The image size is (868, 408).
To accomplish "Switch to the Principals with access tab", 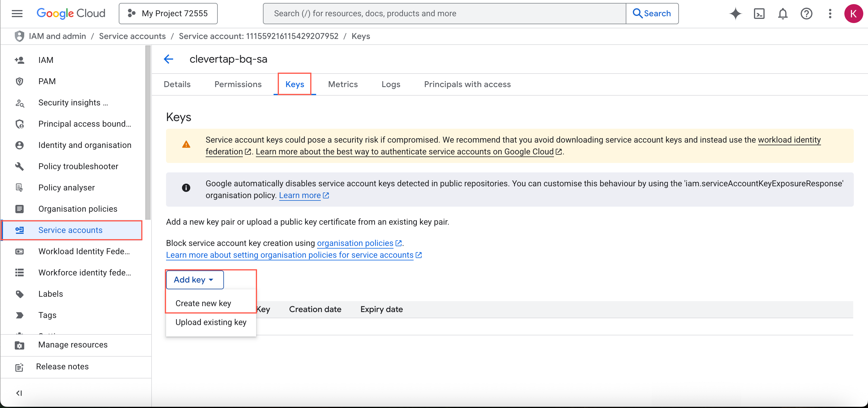I will [467, 84].
